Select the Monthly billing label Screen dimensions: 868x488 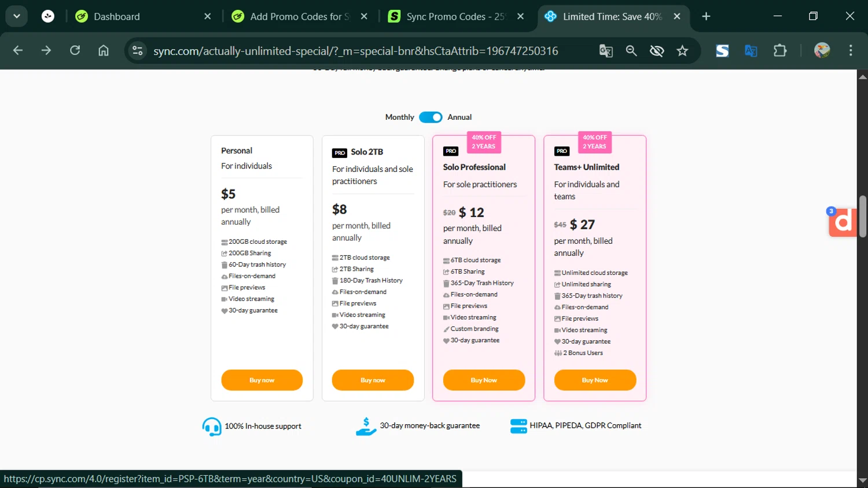pos(400,117)
